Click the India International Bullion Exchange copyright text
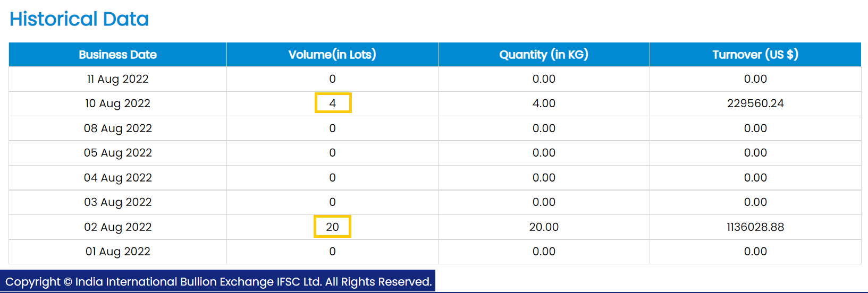 click(x=218, y=282)
